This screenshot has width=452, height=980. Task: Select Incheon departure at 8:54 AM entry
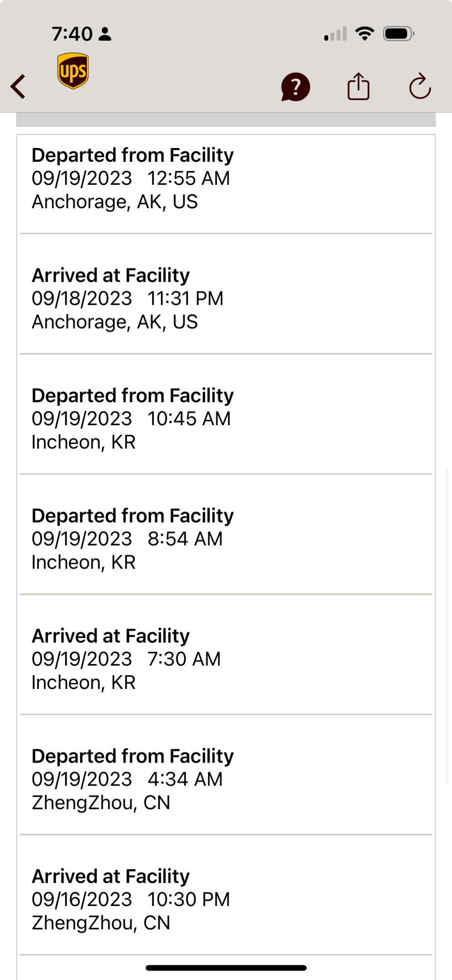click(226, 539)
